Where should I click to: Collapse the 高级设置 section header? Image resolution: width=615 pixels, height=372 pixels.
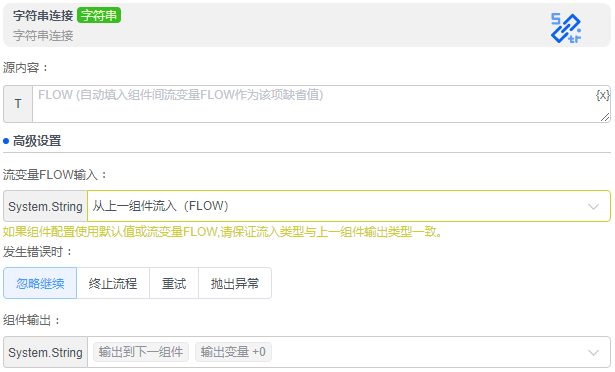pos(37,141)
